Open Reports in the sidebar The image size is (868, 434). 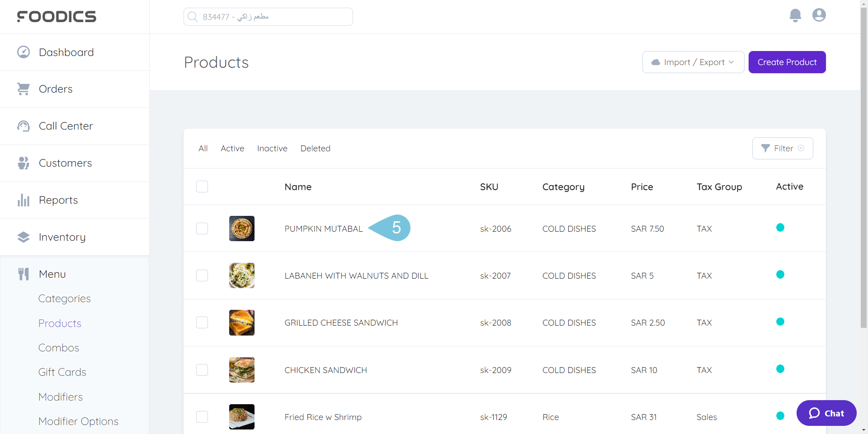click(x=75, y=201)
